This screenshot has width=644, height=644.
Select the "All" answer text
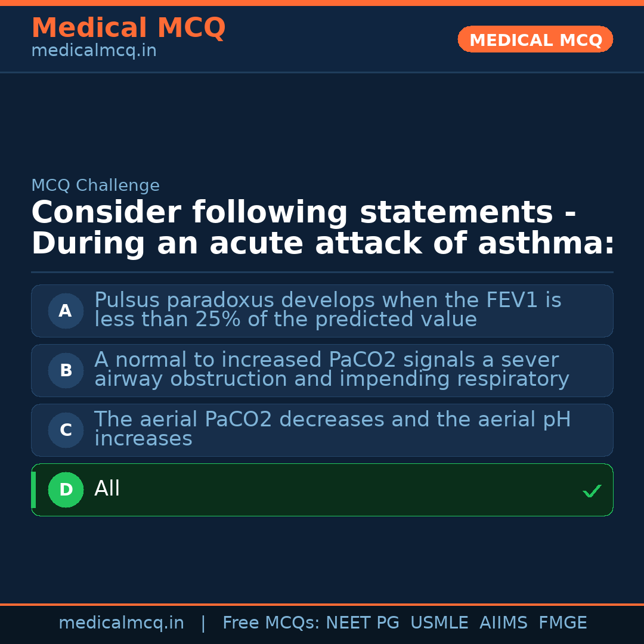point(107,489)
